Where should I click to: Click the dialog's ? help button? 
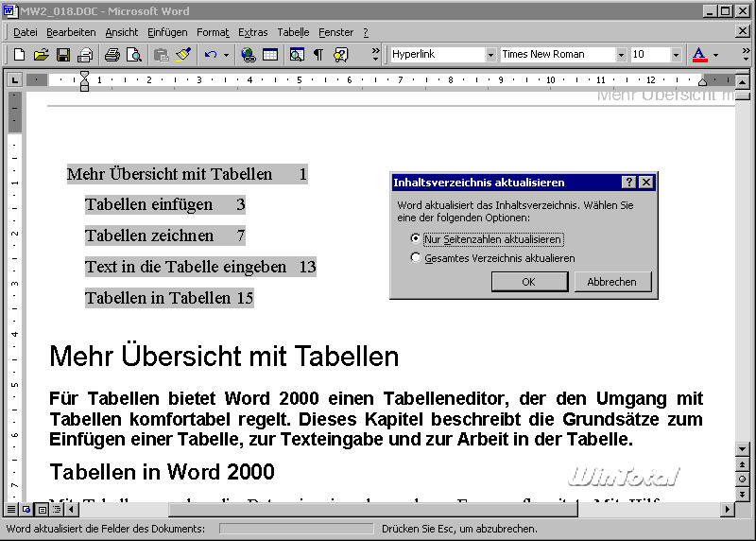click(x=628, y=182)
